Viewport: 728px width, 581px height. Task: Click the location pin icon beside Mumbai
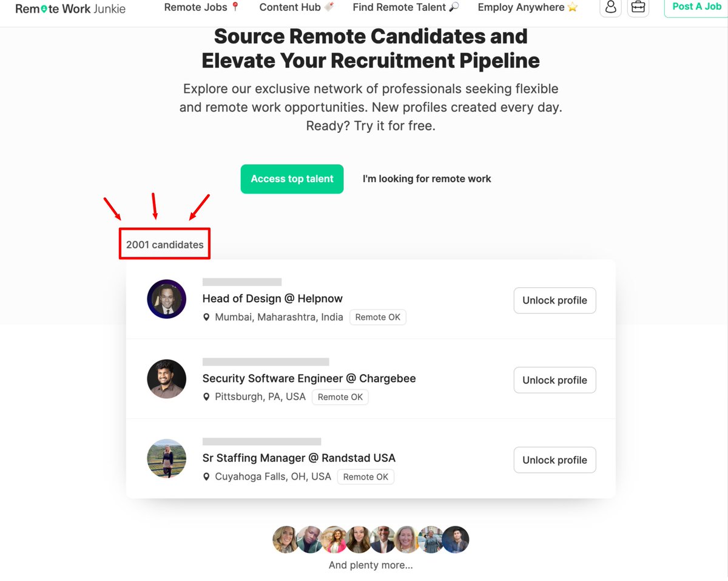tap(206, 317)
